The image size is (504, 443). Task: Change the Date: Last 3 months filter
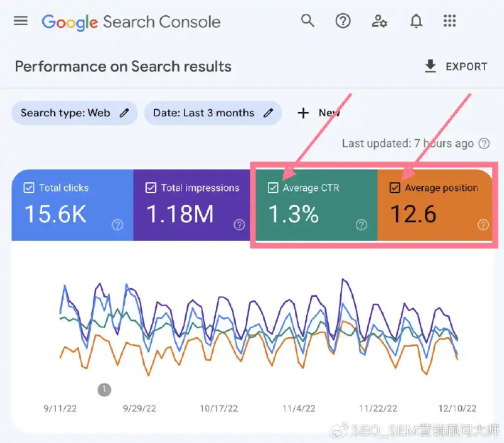click(213, 113)
